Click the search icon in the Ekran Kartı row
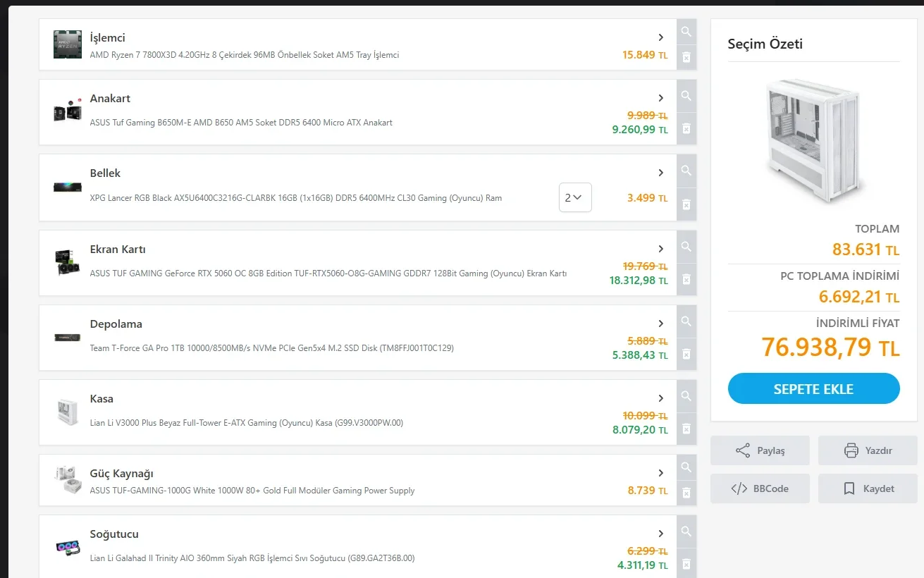Viewport: 924px width, 578px height. [686, 247]
